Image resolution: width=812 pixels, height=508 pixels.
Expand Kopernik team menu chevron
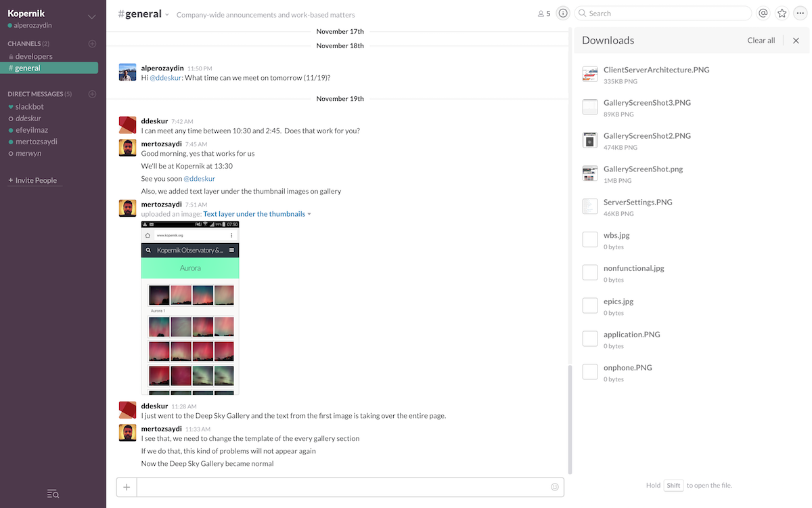[x=92, y=17]
